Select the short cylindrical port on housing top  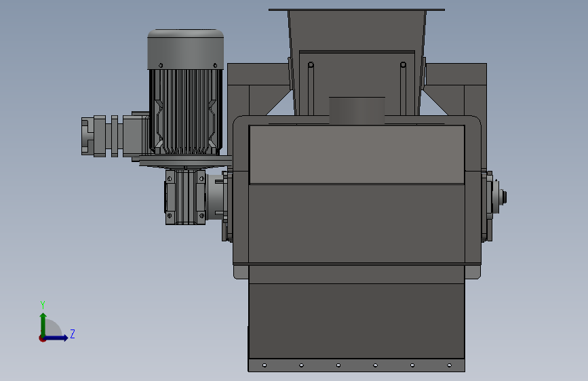pos(357,111)
